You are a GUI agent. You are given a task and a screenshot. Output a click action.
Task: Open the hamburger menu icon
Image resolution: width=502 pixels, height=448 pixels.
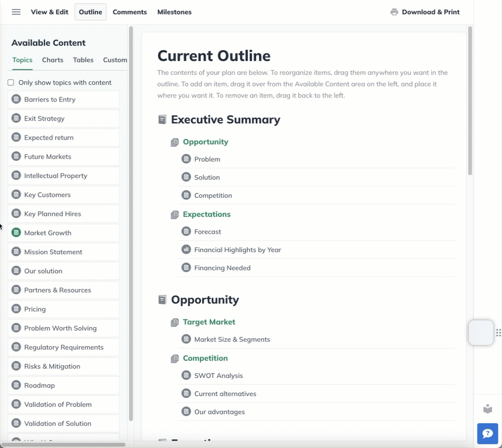pos(16,12)
